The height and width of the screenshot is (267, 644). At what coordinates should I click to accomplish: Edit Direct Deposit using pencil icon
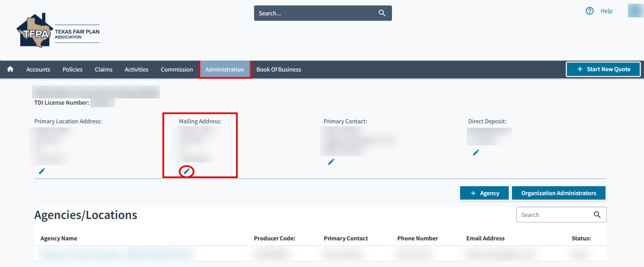coord(476,153)
